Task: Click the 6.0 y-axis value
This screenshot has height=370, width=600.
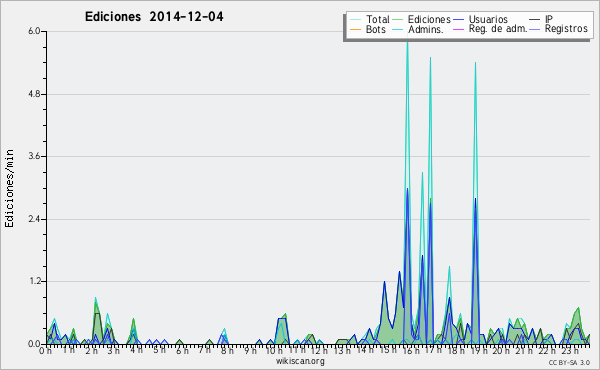Action: (34, 31)
